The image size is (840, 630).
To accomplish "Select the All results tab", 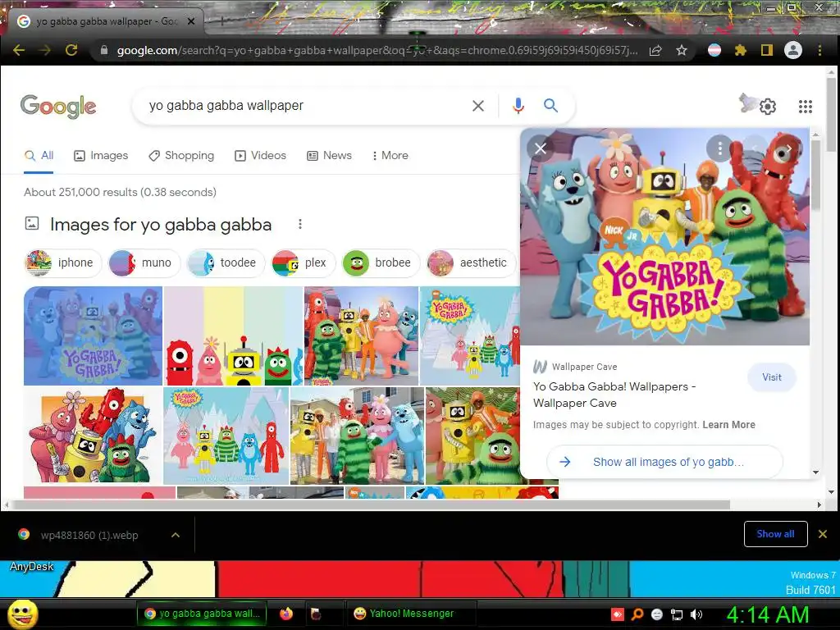I will coord(39,155).
